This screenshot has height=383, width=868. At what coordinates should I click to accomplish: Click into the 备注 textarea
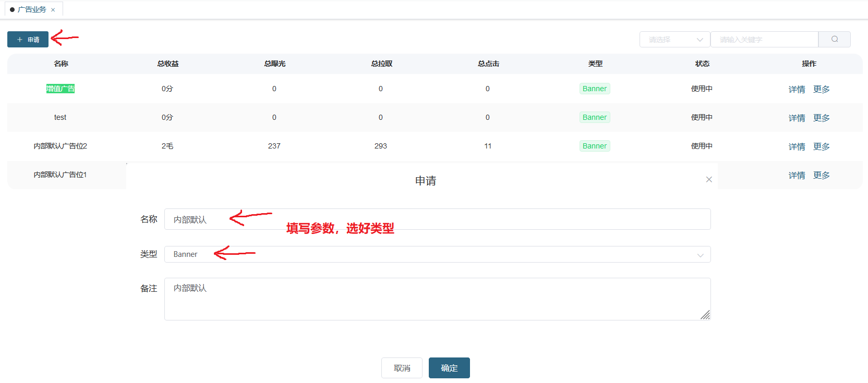point(437,299)
